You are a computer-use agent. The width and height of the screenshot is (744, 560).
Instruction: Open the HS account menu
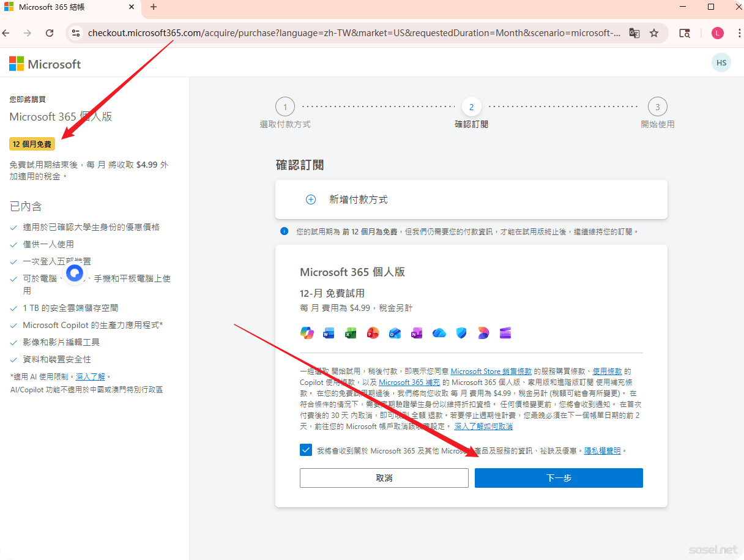point(721,63)
